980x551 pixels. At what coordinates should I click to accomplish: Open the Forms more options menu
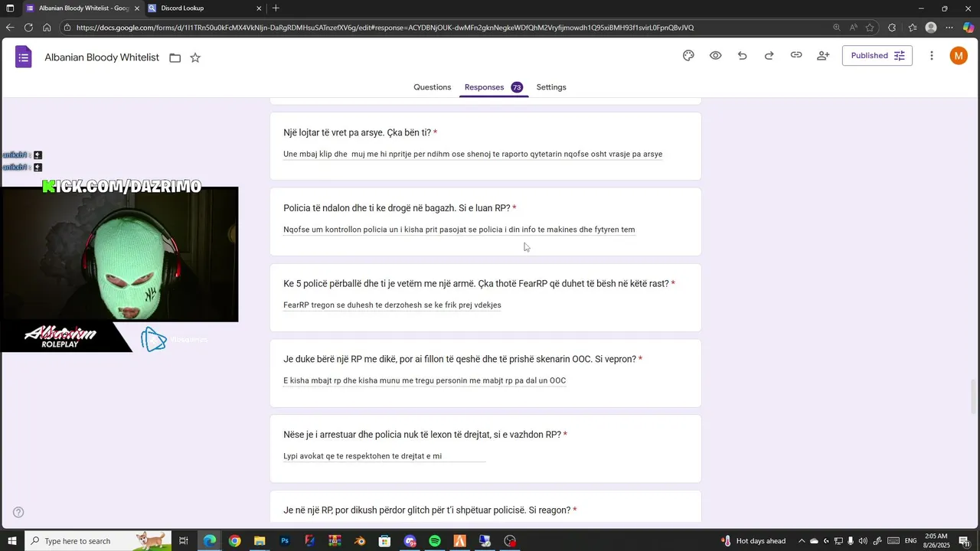pyautogui.click(x=931, y=55)
